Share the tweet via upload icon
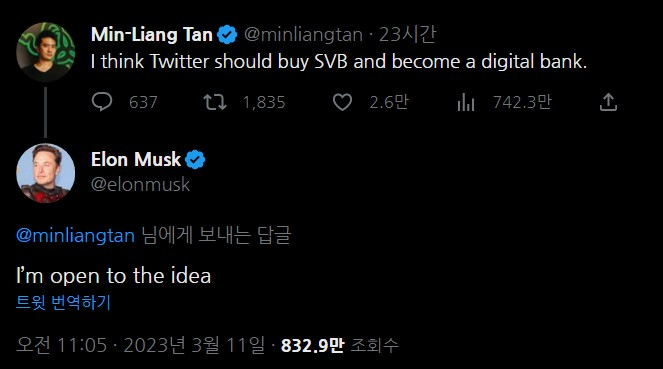 (x=608, y=102)
